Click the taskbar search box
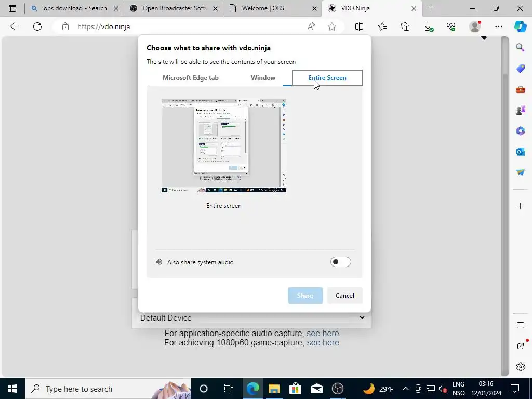The width and height of the screenshot is (532, 399). [x=108, y=389]
